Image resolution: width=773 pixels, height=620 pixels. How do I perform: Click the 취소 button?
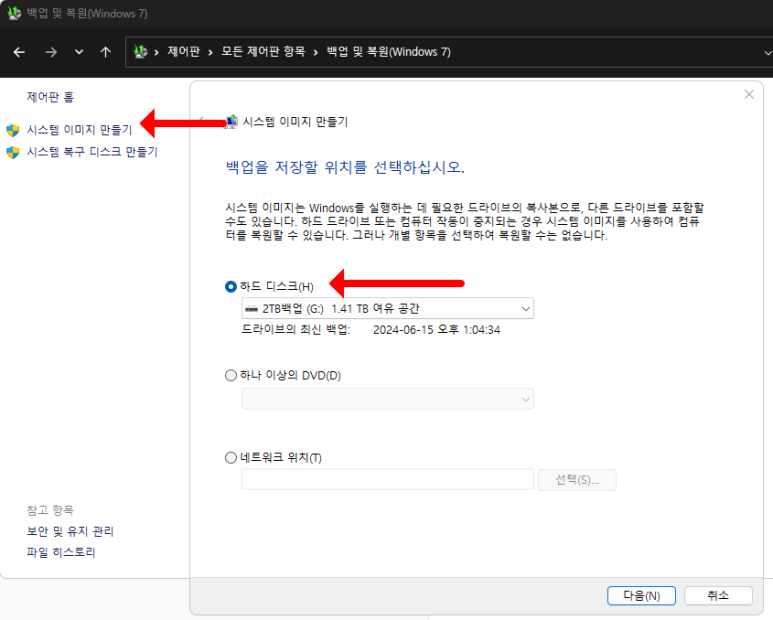pyautogui.click(x=718, y=596)
